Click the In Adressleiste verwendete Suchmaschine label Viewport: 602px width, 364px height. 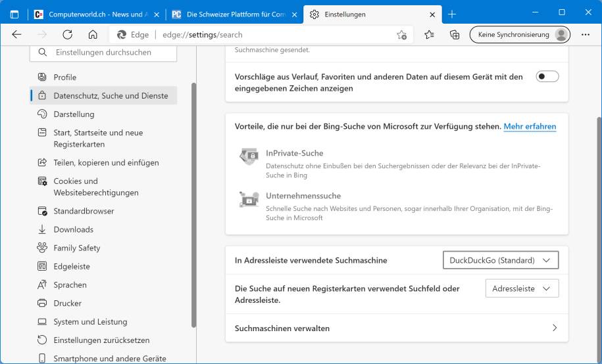coord(311,260)
